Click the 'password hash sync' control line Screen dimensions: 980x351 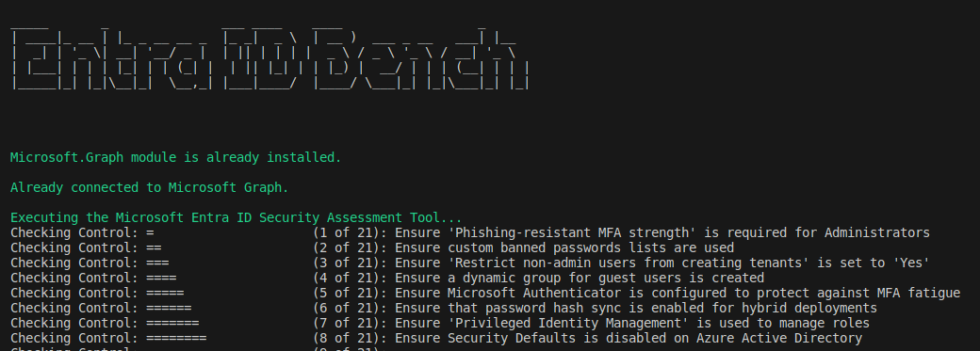(x=444, y=308)
